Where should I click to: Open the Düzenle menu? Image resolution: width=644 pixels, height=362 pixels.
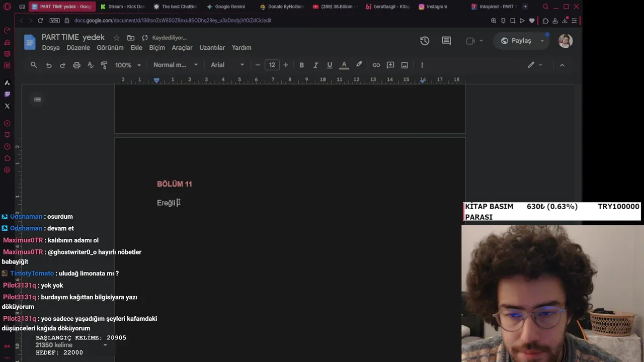(x=78, y=48)
